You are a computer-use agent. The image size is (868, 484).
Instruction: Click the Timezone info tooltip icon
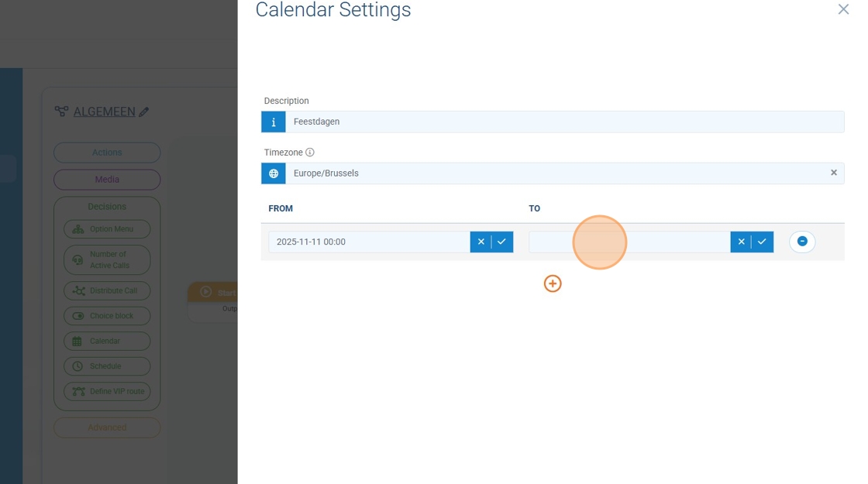(x=310, y=153)
